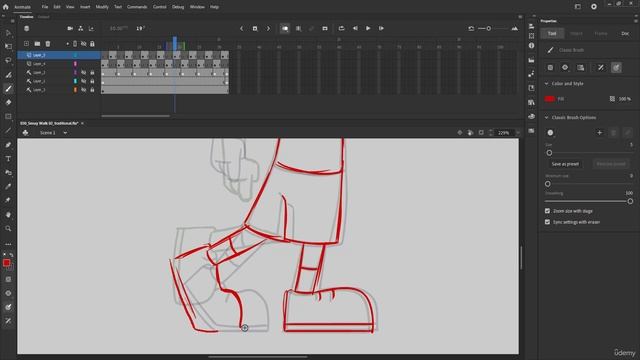Go to the next keyframe
The height and width of the screenshot is (360, 640).
pos(268,28)
